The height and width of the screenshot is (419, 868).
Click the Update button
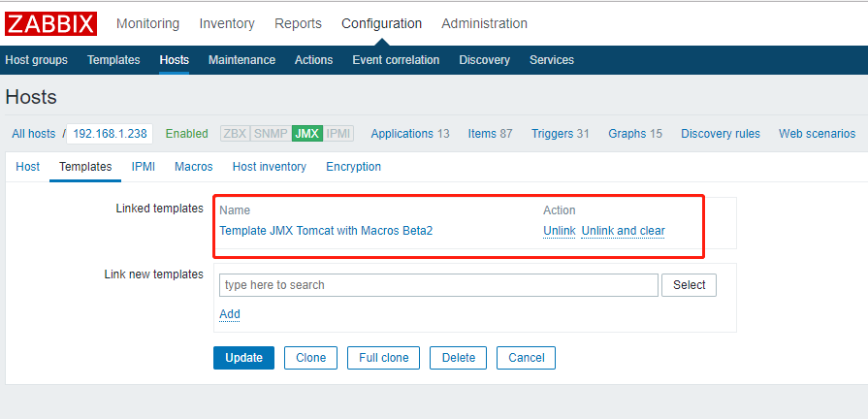(x=243, y=358)
